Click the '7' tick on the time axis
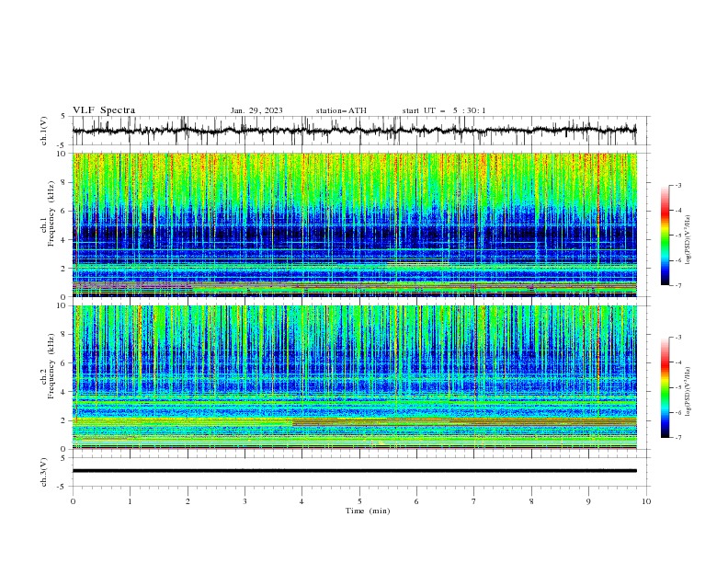Viewport: 728px width, 563px height. [x=474, y=501]
